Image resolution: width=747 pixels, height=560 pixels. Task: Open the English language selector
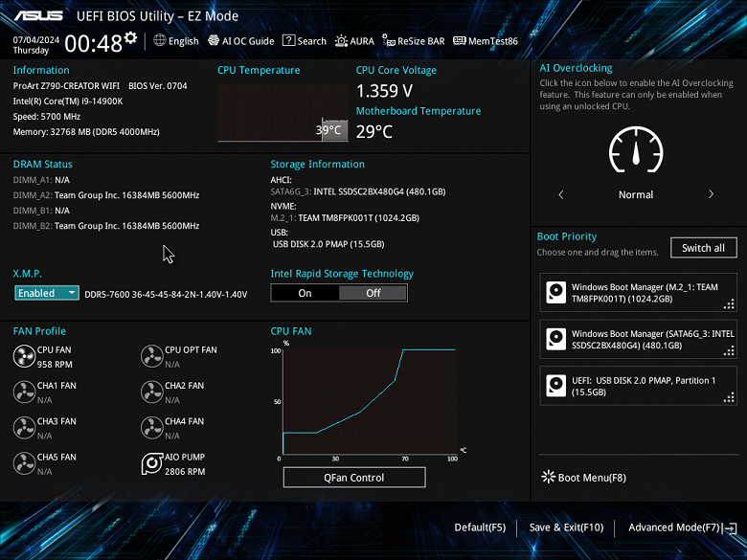pyautogui.click(x=176, y=41)
